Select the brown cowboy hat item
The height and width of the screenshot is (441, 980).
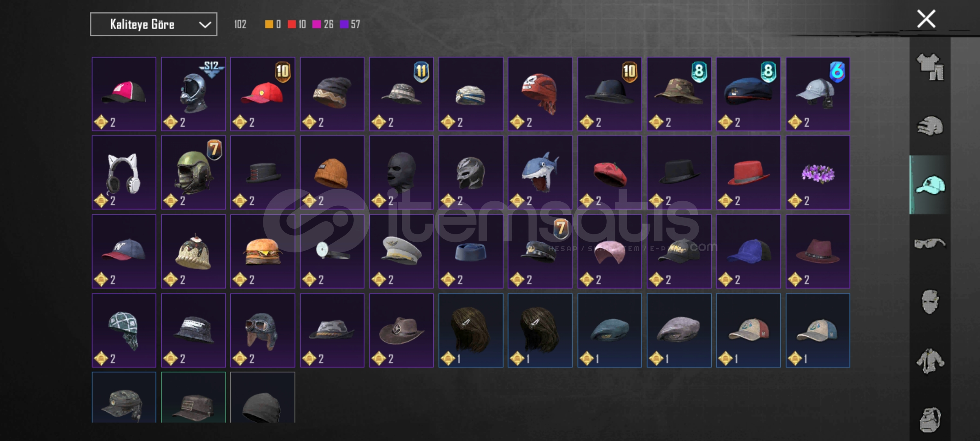[x=401, y=330]
